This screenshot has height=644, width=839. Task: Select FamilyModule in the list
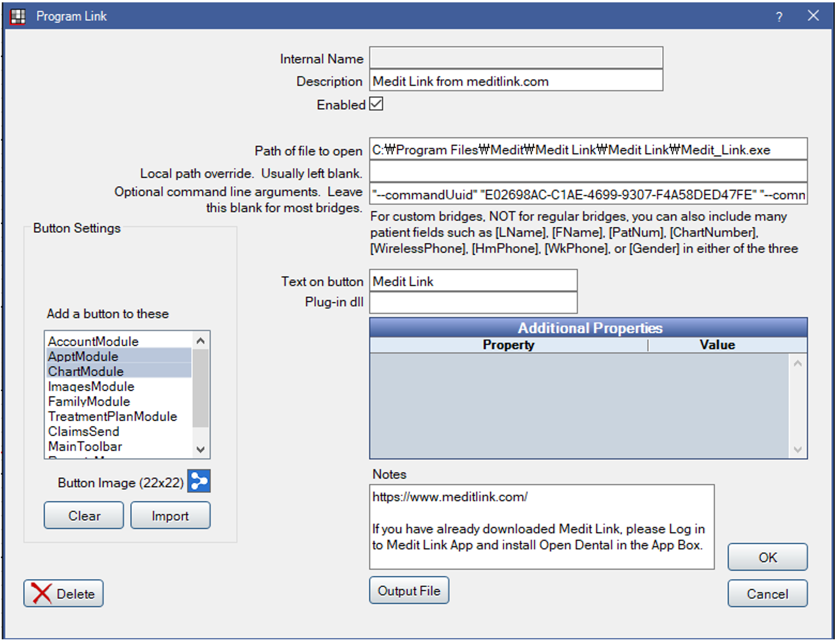pos(119,401)
